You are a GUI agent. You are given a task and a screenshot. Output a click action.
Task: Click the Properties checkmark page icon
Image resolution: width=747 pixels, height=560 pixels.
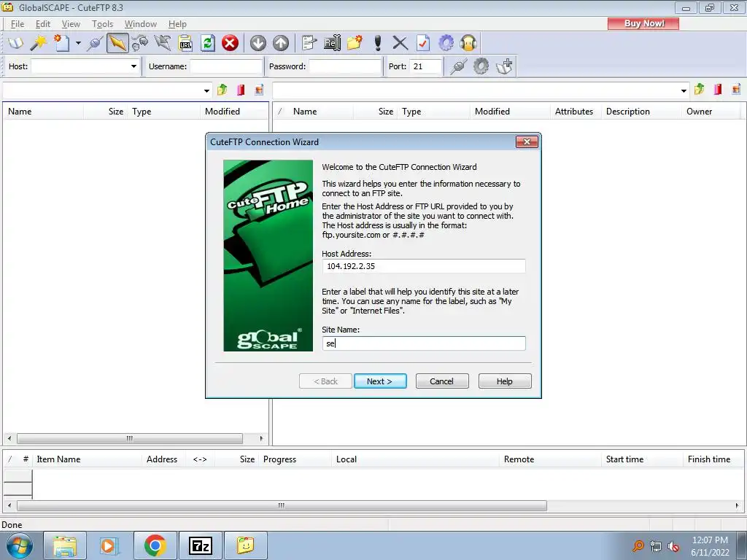(423, 43)
